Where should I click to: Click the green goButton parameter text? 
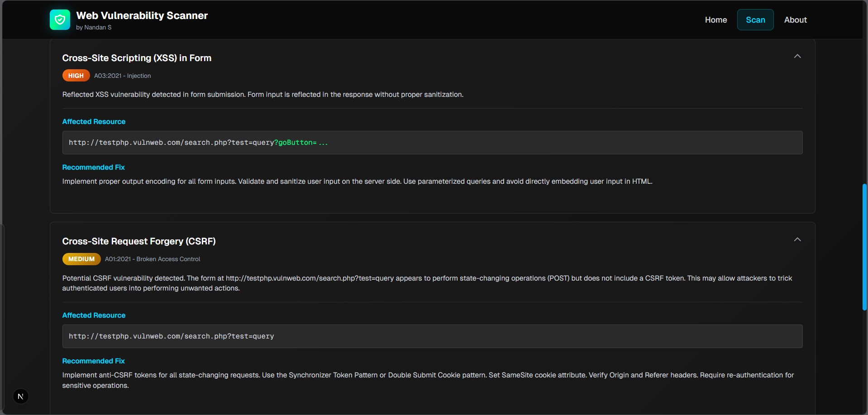click(297, 143)
